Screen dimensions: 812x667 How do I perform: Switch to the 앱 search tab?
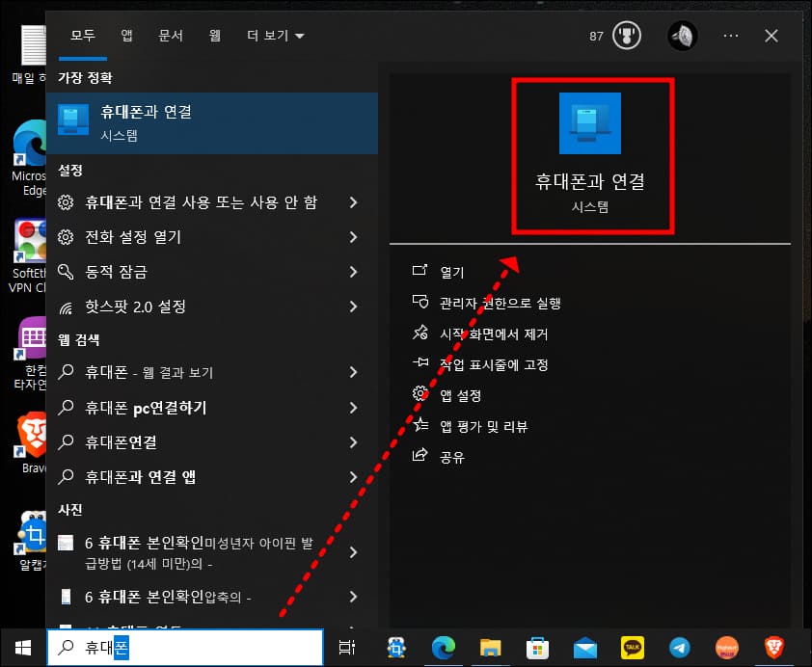[125, 36]
